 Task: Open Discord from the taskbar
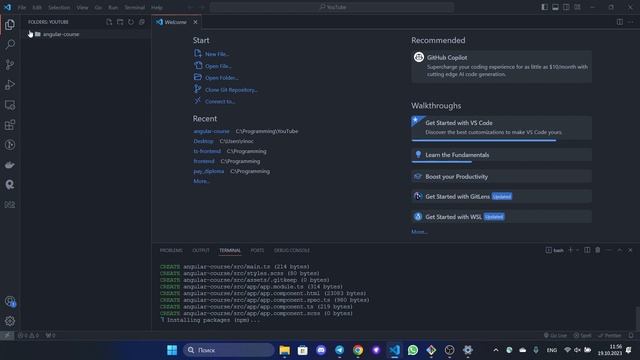pyautogui.click(x=321, y=350)
